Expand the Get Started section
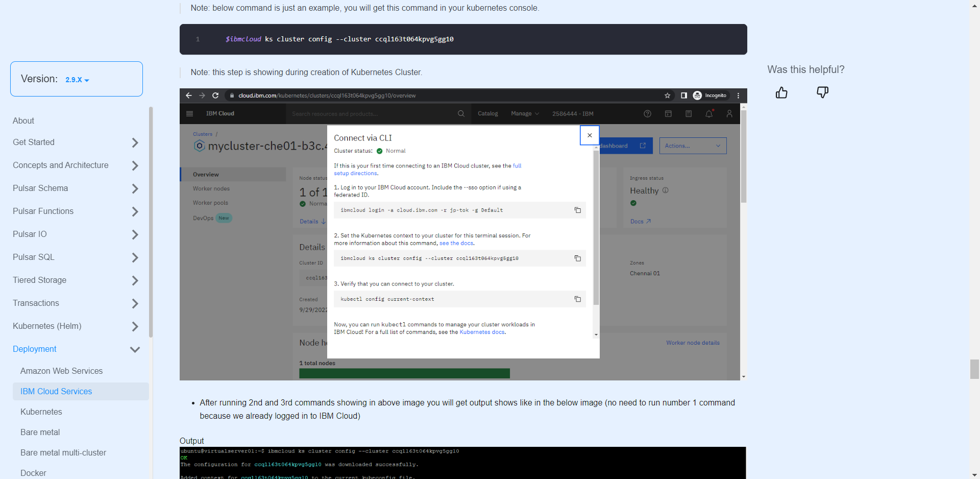The height and width of the screenshot is (479, 980). pyautogui.click(x=135, y=142)
